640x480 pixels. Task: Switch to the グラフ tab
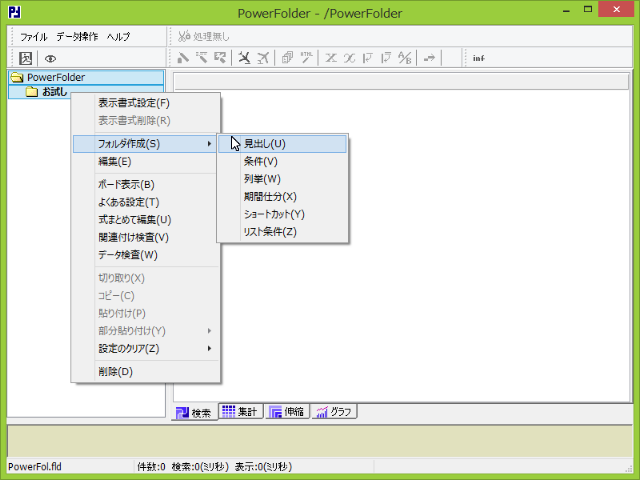334,411
